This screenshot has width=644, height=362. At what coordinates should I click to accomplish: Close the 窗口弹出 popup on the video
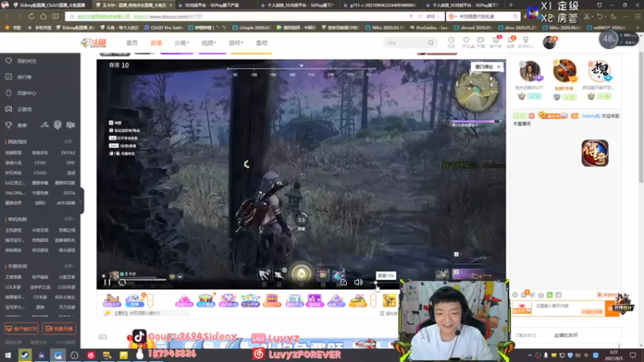[x=499, y=67]
